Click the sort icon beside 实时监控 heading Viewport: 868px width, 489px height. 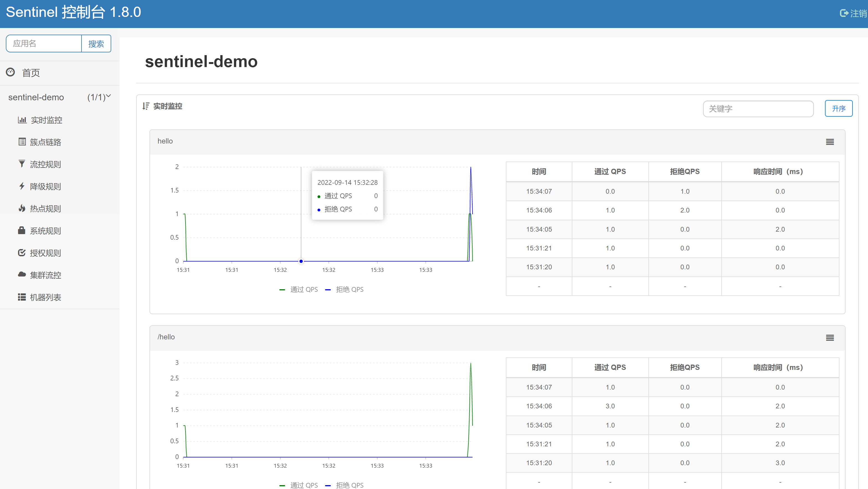click(146, 106)
